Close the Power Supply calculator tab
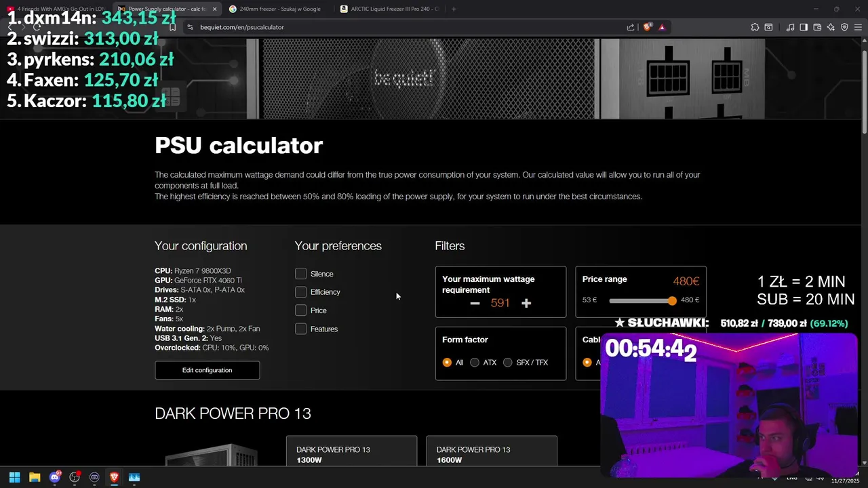The height and width of the screenshot is (488, 868). tap(215, 9)
